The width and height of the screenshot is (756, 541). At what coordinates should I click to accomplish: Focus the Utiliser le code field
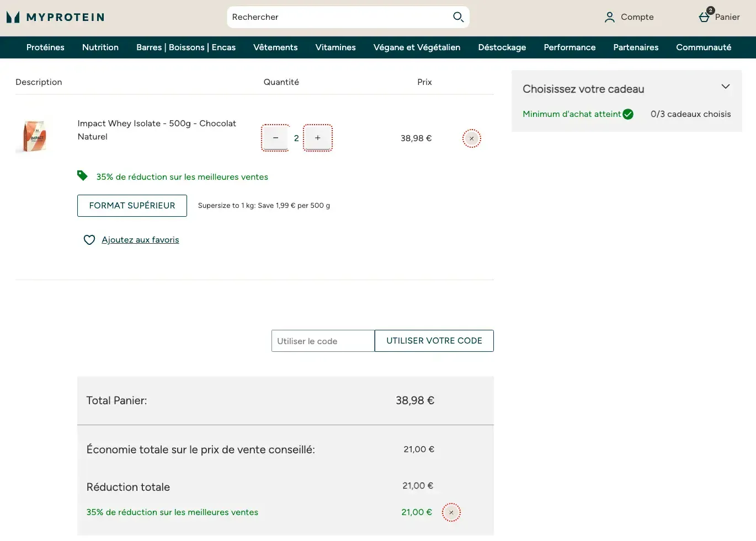pos(323,341)
